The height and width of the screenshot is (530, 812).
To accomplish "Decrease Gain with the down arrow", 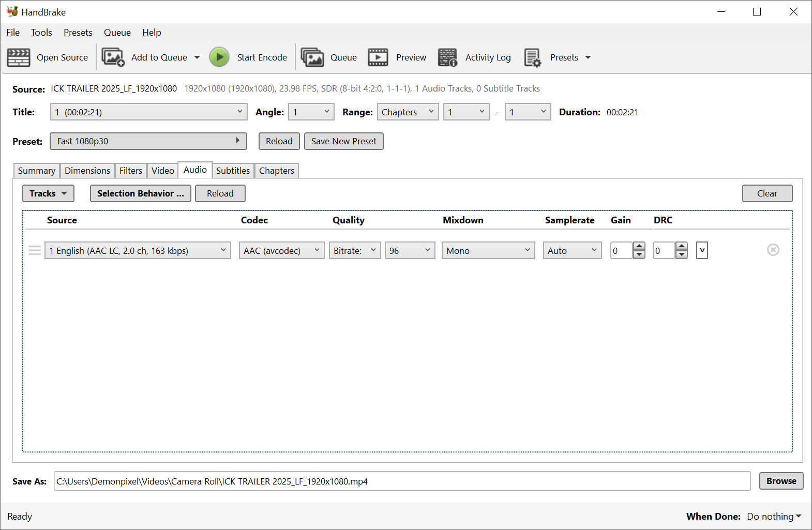I will tap(639, 255).
